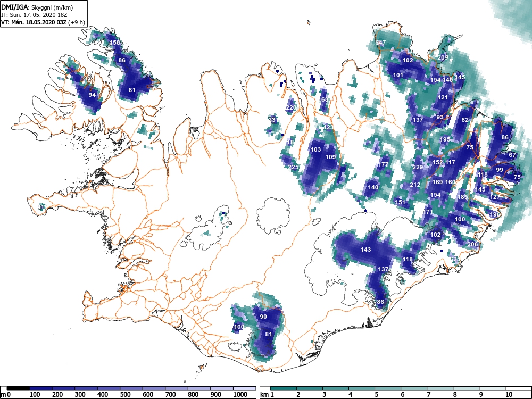Click the map value 90 in the south

point(263,317)
